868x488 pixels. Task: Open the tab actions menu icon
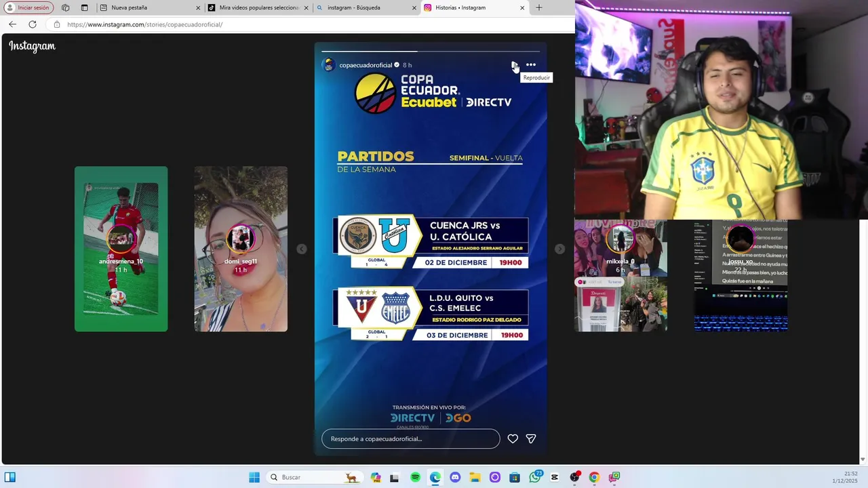point(84,7)
